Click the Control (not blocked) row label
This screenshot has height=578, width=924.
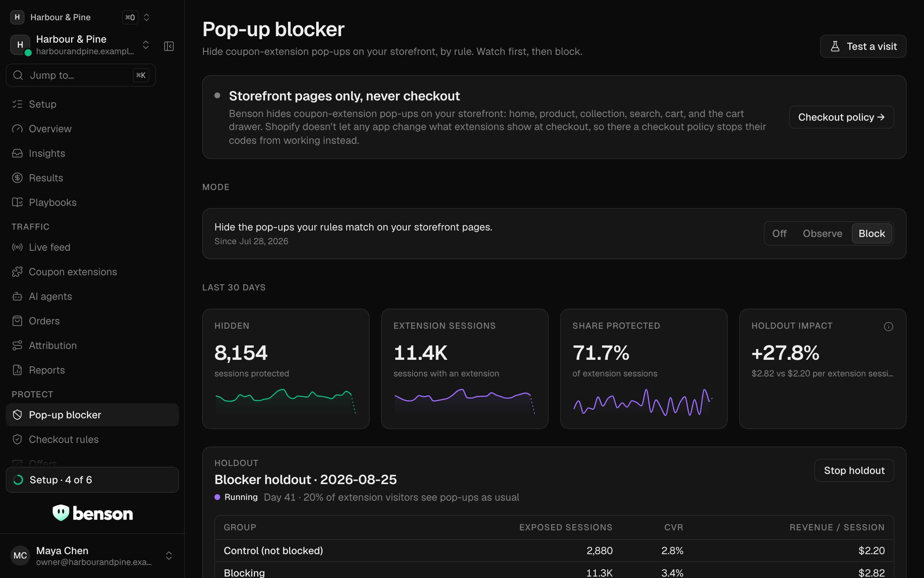[273, 551]
